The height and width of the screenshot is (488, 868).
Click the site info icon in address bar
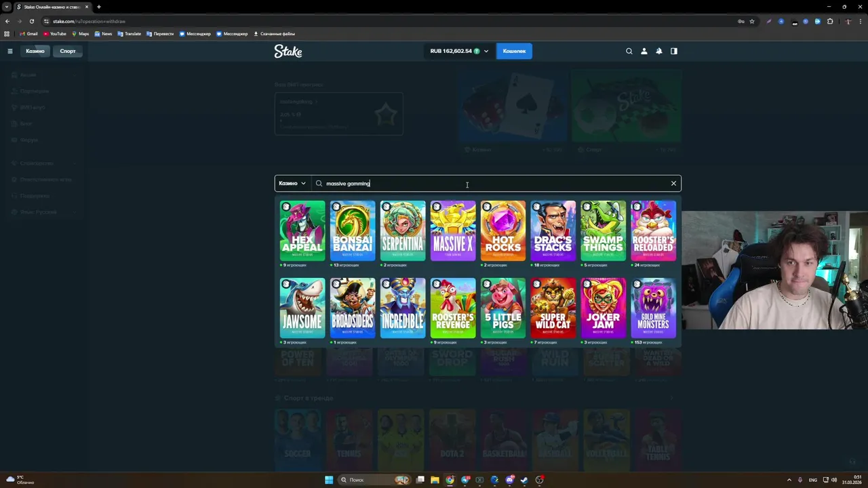tap(46, 21)
